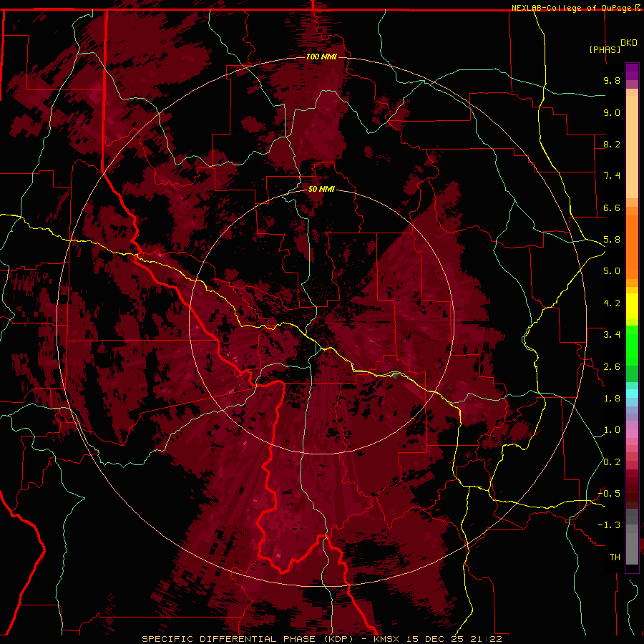Click the -0.5 legend value
Viewport: 644px width, 644px height.
pos(609,494)
